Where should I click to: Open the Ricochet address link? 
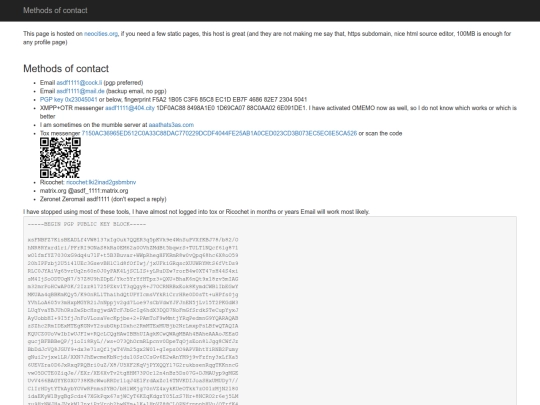pos(101,182)
